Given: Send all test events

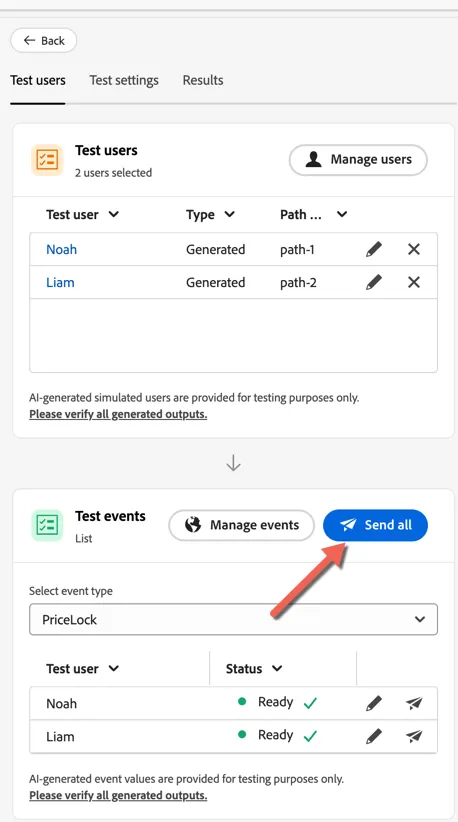Looking at the screenshot, I should (375, 525).
